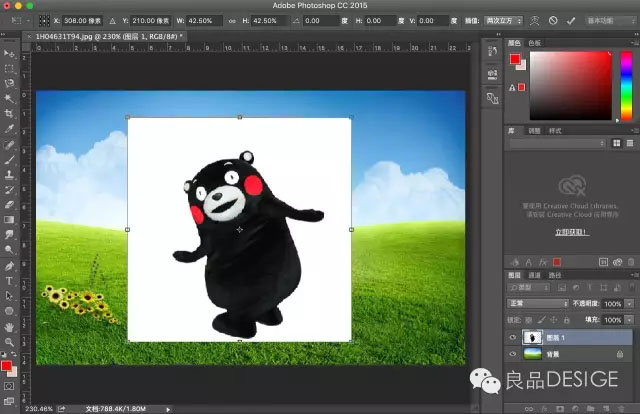
Task: Click the add layer mask icon
Action: coord(560,408)
